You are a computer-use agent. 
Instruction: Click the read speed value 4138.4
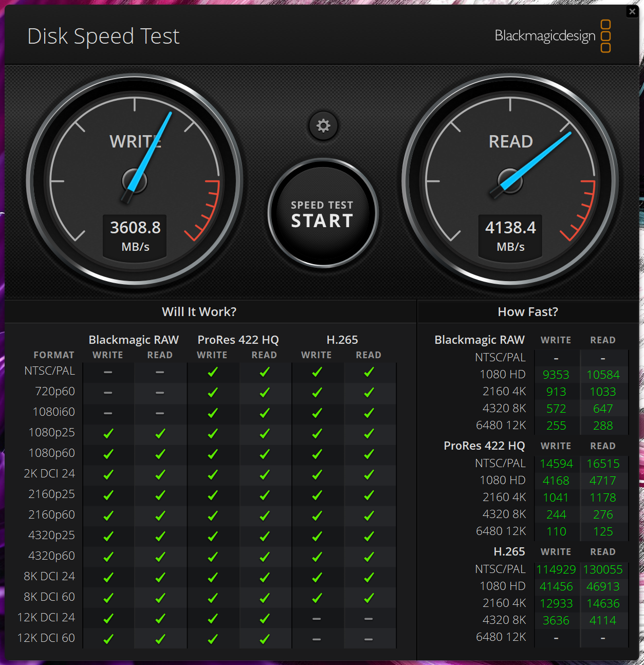point(510,227)
